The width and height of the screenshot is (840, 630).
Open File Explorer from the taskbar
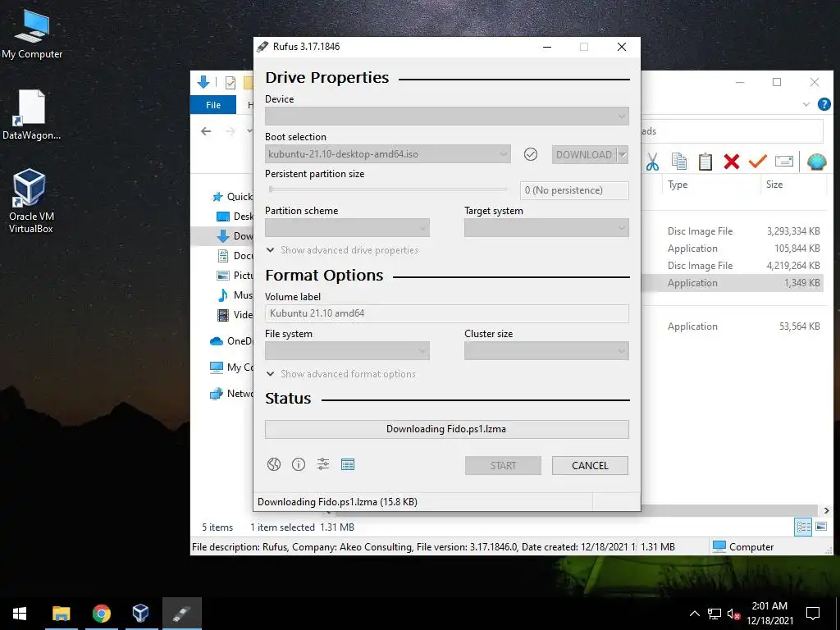61,614
